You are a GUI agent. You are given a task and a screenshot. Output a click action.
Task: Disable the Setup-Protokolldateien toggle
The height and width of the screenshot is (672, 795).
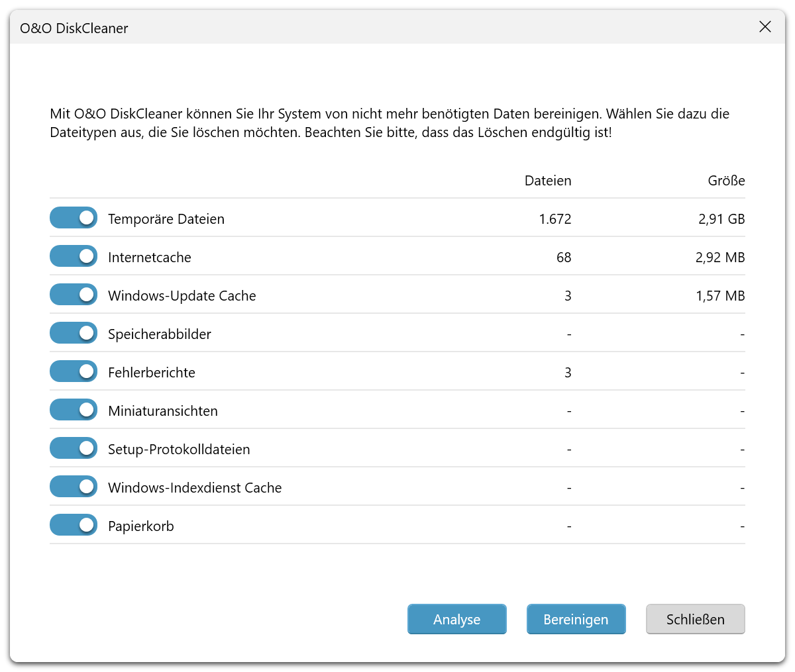[x=74, y=448]
